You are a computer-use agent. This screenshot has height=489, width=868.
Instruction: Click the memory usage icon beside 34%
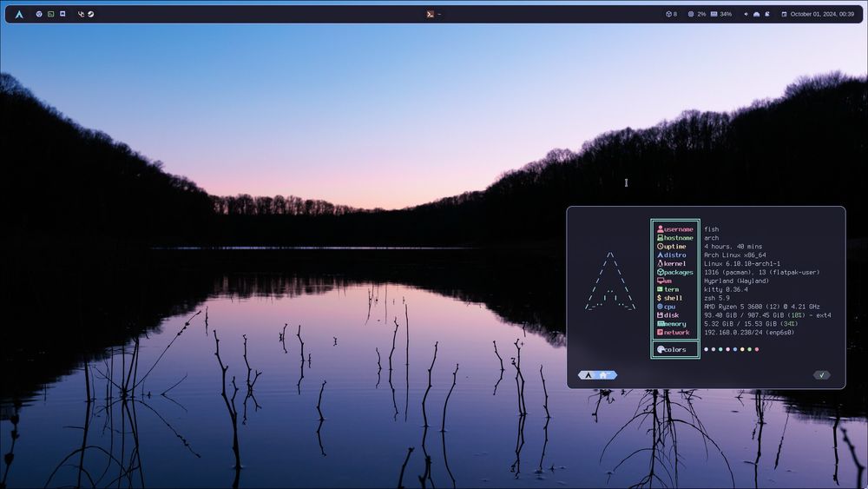(x=714, y=14)
